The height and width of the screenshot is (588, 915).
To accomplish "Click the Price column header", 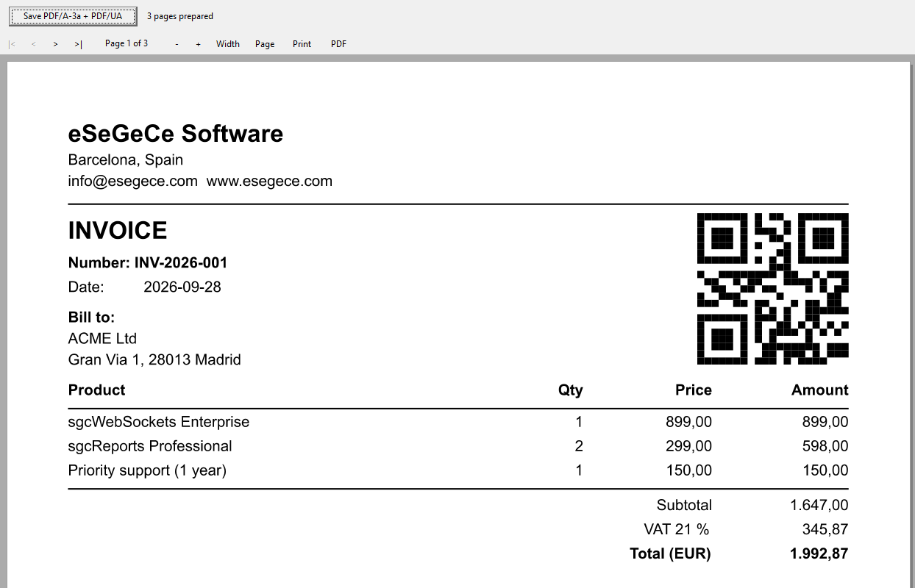I will (x=694, y=390).
